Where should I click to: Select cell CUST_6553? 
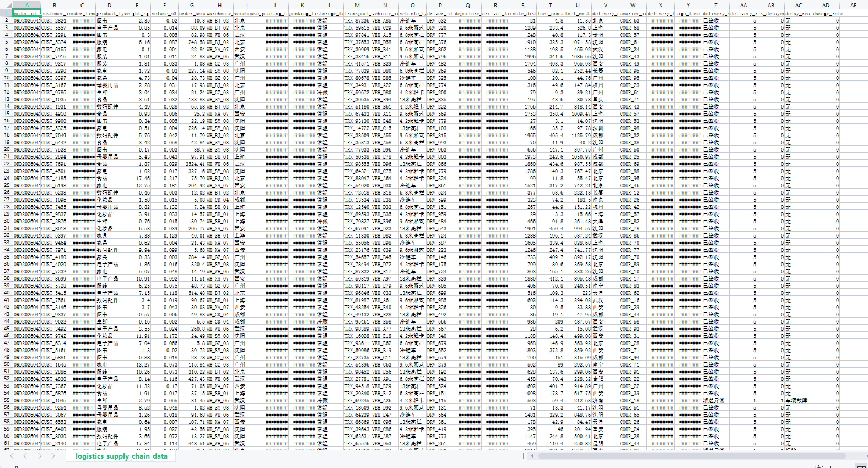coord(54,422)
